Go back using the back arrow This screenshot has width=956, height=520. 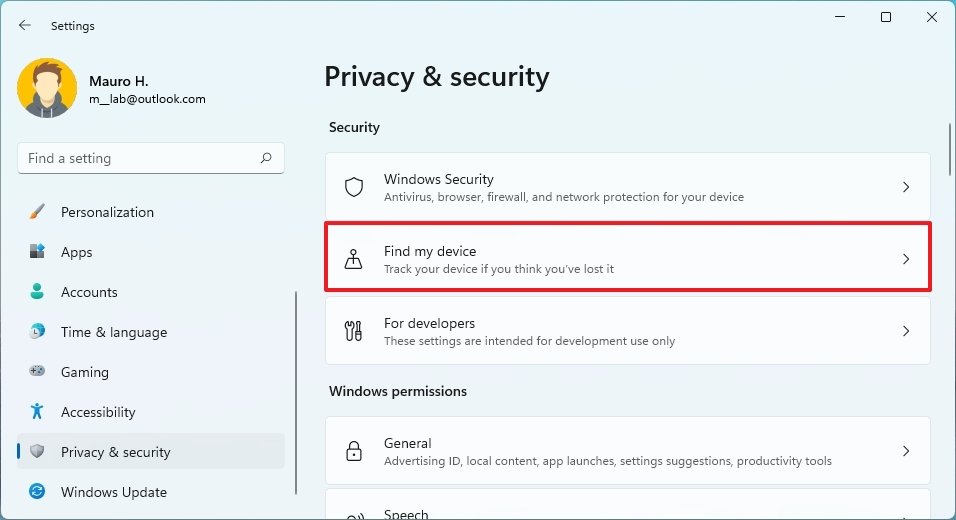(x=25, y=26)
